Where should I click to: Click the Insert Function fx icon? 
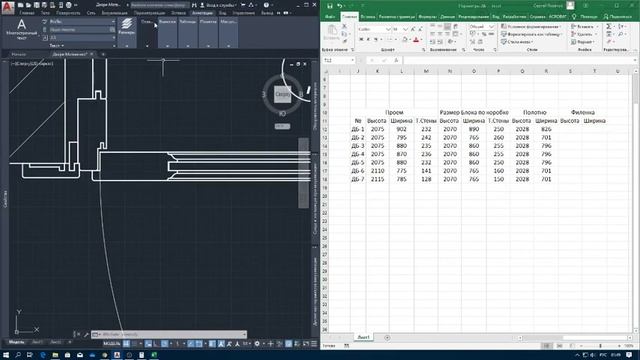pos(396,60)
